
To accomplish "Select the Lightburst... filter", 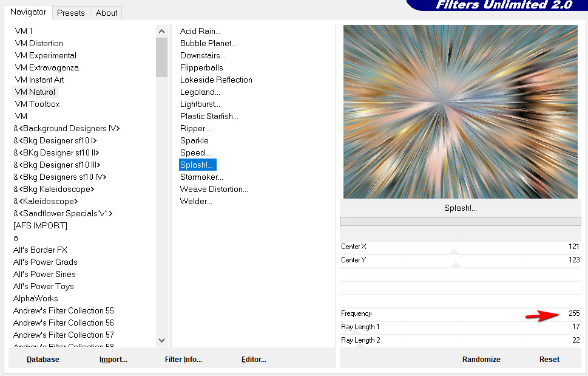I will [200, 104].
